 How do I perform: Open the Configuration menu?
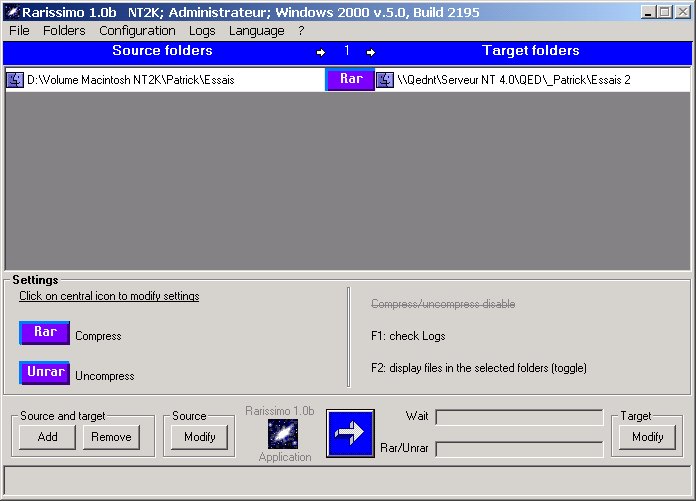pyautogui.click(x=137, y=31)
